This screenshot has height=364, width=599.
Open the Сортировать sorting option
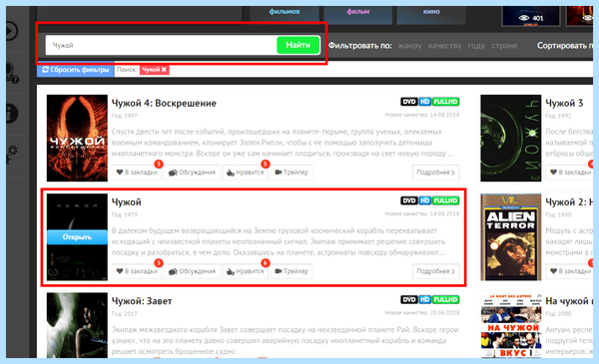[x=565, y=46]
